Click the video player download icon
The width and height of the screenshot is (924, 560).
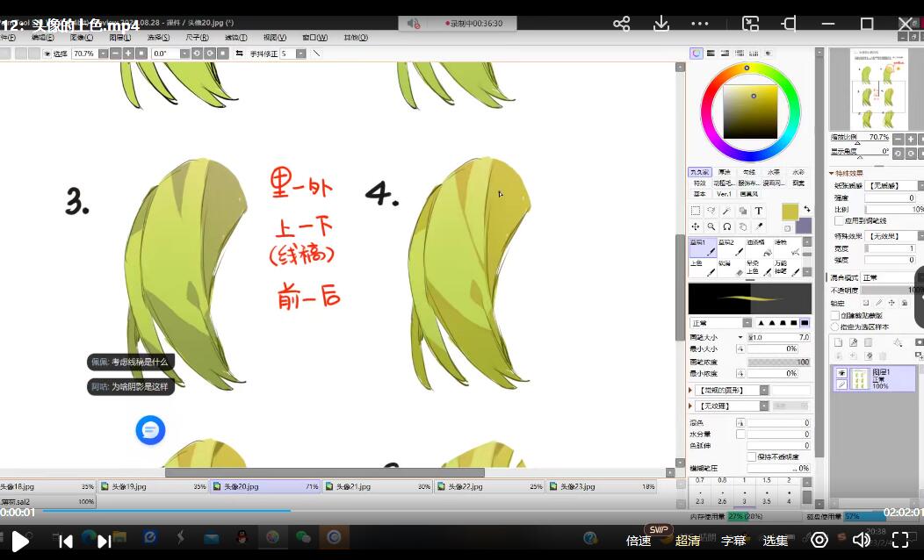click(661, 24)
